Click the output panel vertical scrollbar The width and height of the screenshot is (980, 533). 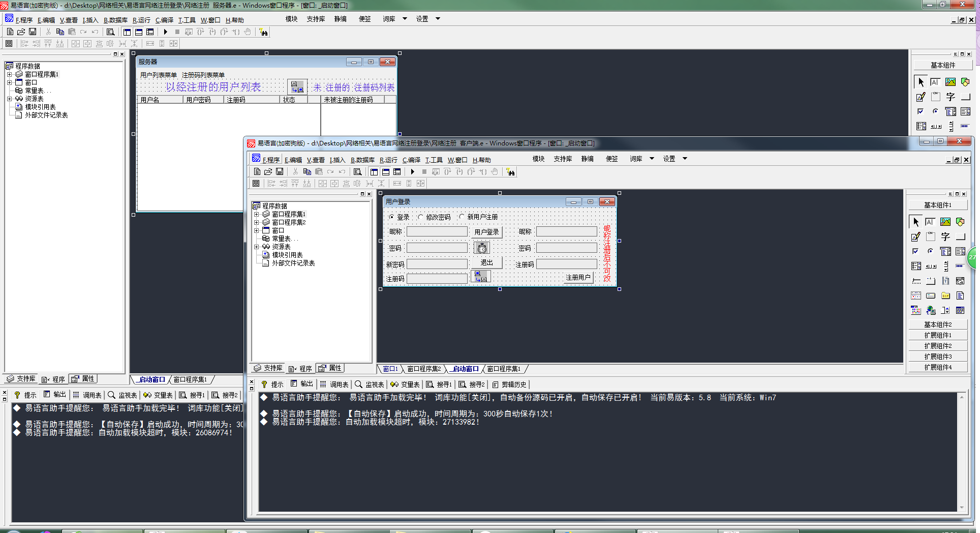point(961,452)
